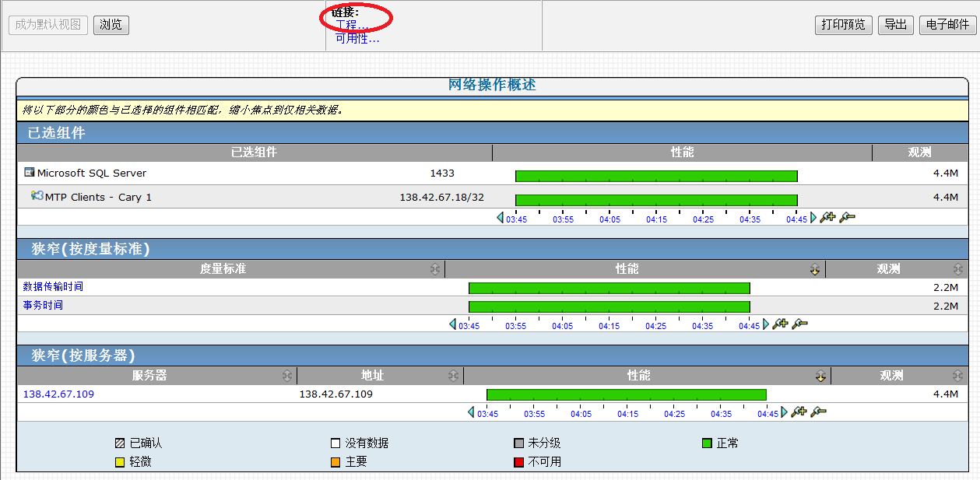Send report via 电子邮件 button
The image size is (980, 480).
click(x=947, y=25)
